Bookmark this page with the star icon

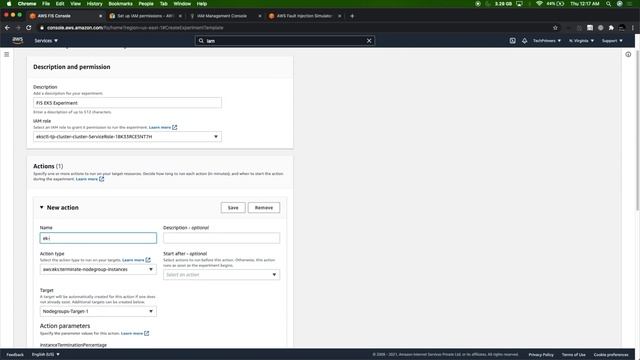[555, 28]
